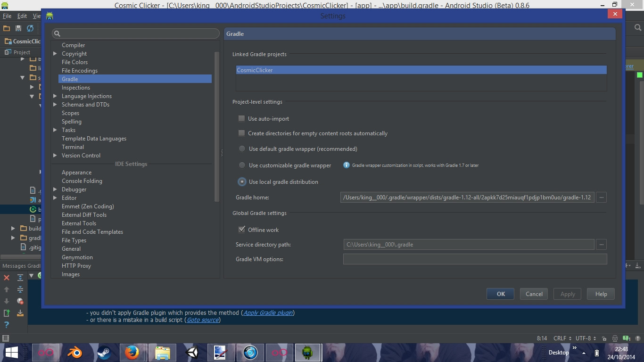
Task: Confirm settings with the OK button
Action: coord(500,294)
